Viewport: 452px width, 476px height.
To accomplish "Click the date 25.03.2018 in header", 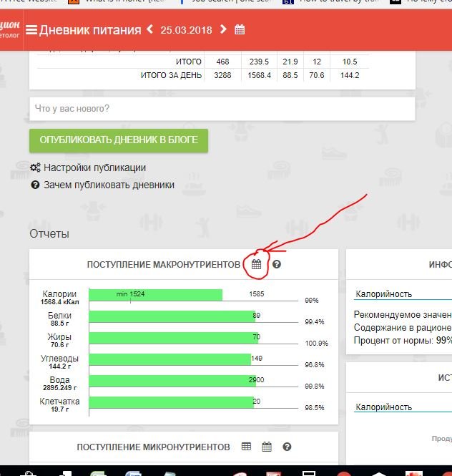I will 186,30.
